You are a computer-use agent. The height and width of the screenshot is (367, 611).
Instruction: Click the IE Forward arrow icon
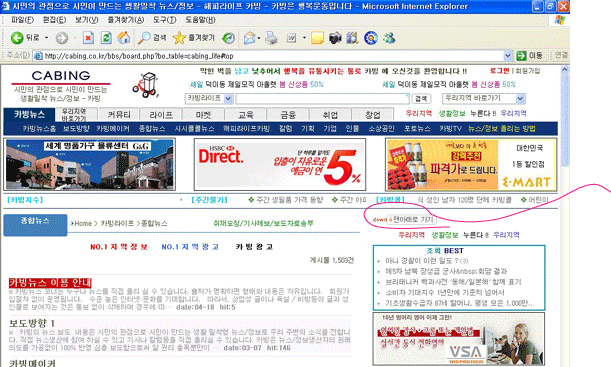click(x=62, y=38)
